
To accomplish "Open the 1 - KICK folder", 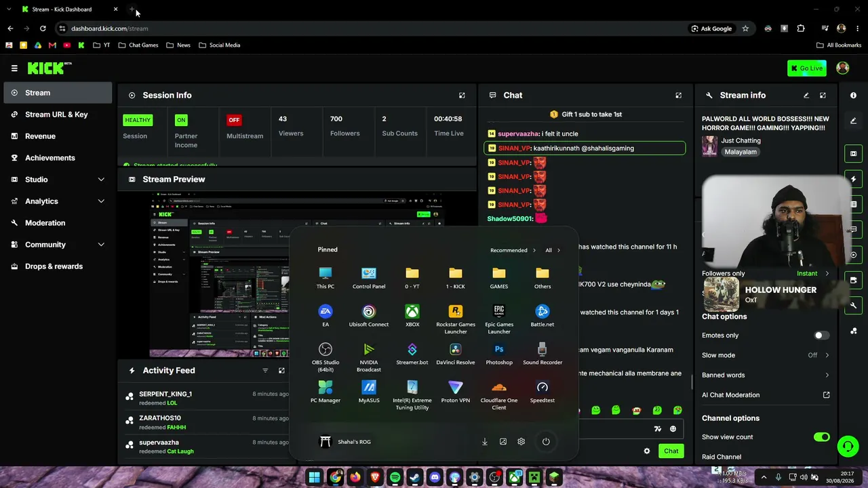I will [x=456, y=278].
